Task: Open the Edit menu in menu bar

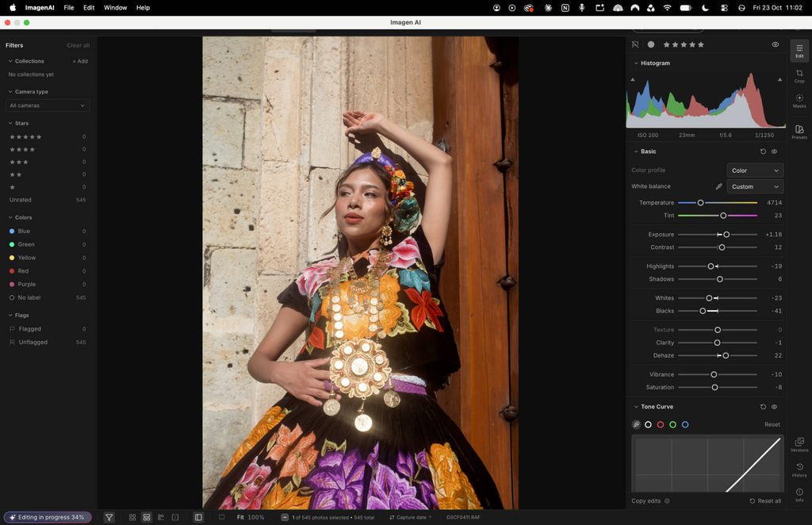Action: click(x=89, y=8)
